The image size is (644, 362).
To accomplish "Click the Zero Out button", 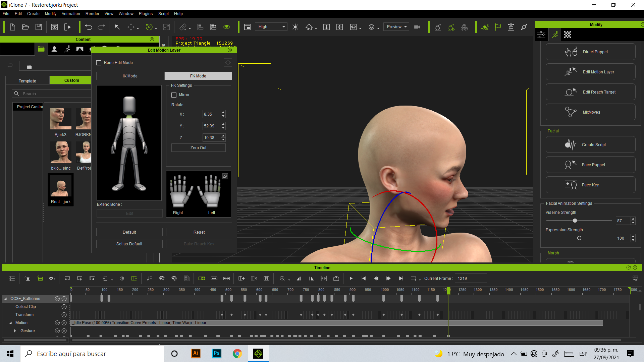I will (x=199, y=148).
